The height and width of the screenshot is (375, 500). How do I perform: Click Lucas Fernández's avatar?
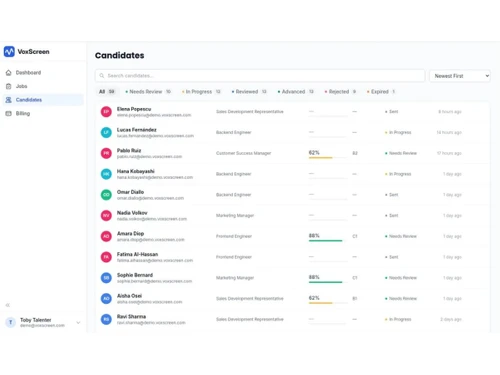(106, 132)
